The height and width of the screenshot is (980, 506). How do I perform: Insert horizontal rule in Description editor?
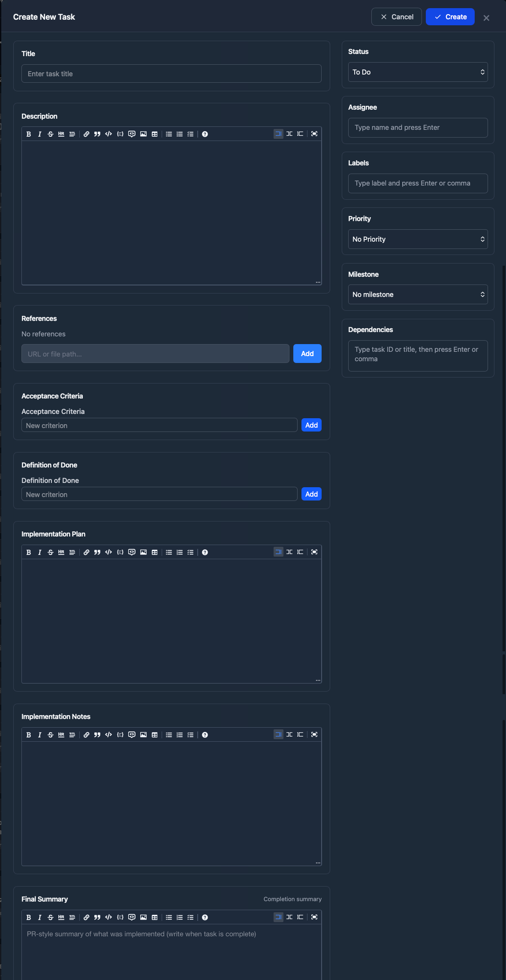pos(61,134)
